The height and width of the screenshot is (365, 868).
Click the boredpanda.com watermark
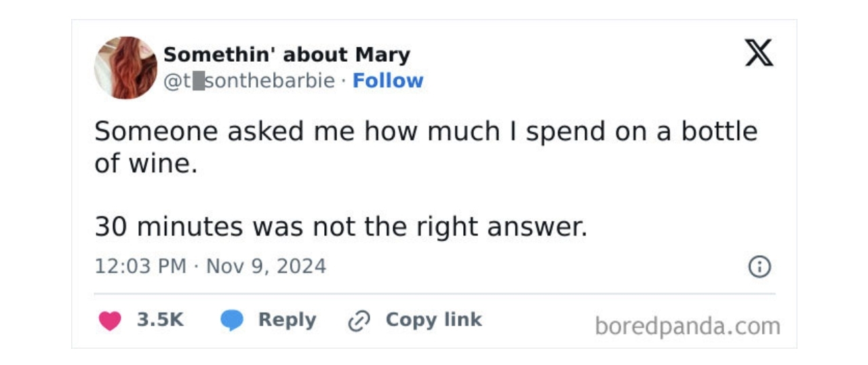click(x=688, y=326)
